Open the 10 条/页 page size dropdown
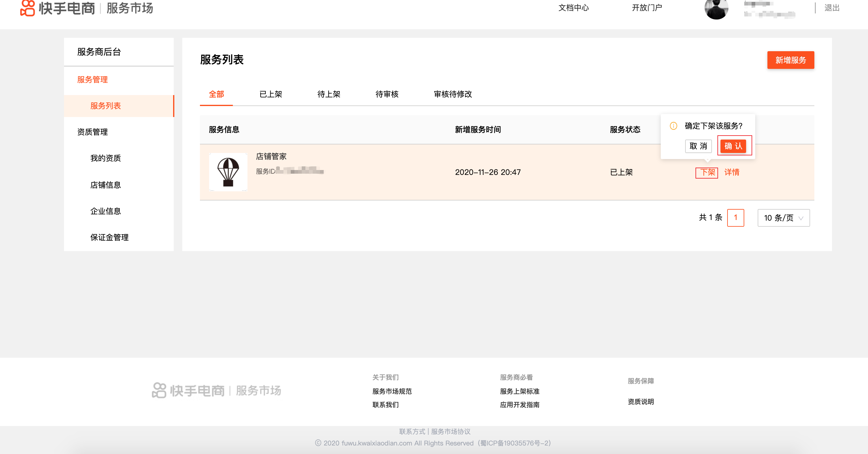The image size is (868, 454). (783, 218)
